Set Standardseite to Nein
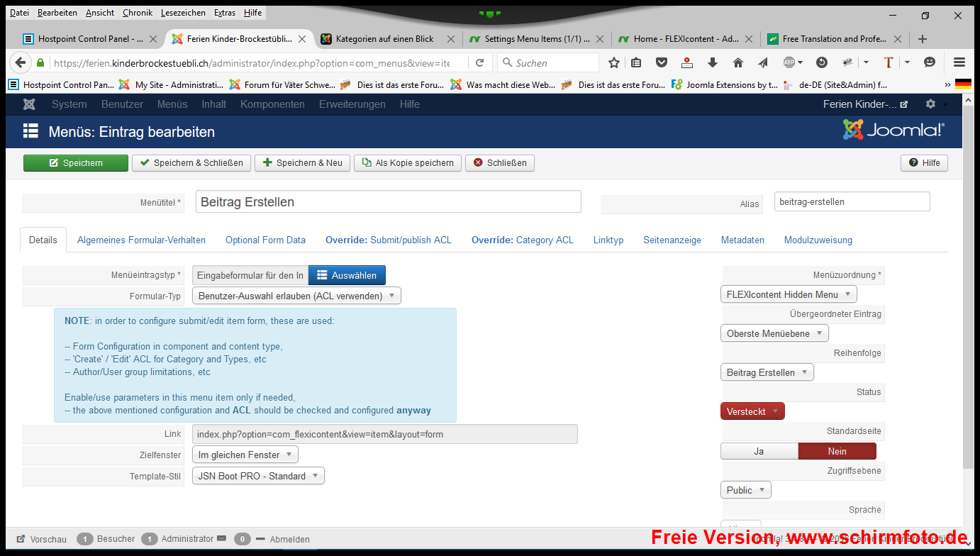 (837, 451)
